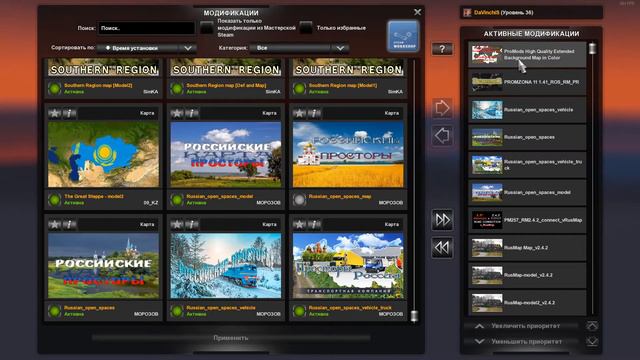Viewport: 640px width, 360px height.
Task: Click the snowy train Russian_open_spaces_vehicle thumbnail
Action: (x=226, y=266)
